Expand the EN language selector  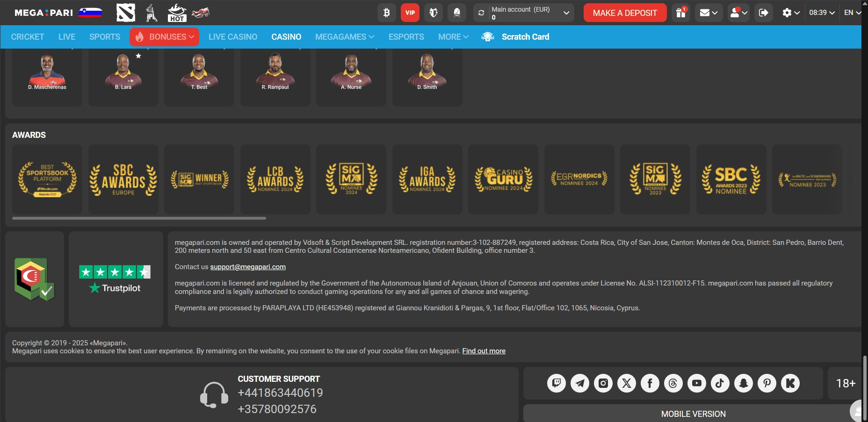[x=852, y=13]
